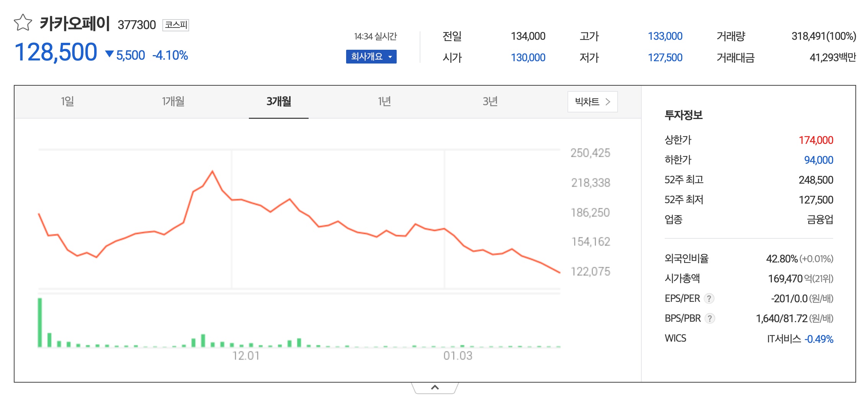Viewport: 868px width, 401px height.
Task: Click the 12.01 date label on chart
Action: 246,356
